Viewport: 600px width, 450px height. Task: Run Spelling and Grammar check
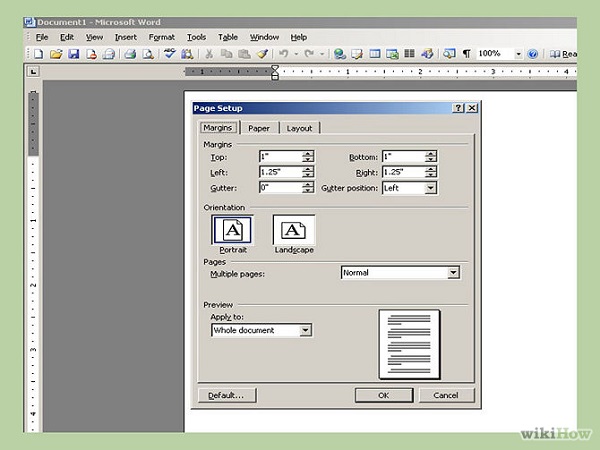pos(169,54)
